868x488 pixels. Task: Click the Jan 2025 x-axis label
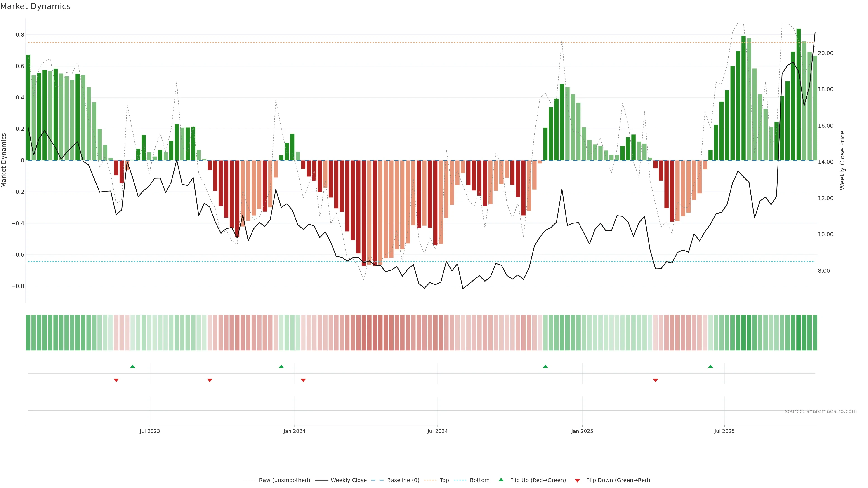coord(582,431)
